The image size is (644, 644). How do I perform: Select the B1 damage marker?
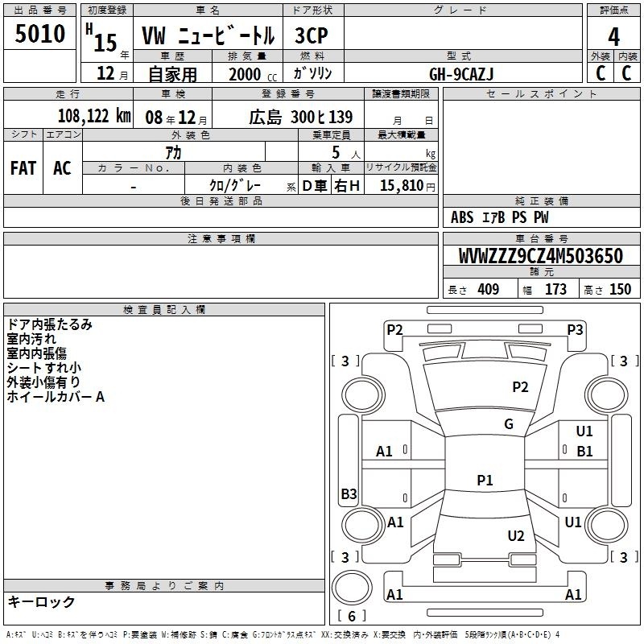584,451
